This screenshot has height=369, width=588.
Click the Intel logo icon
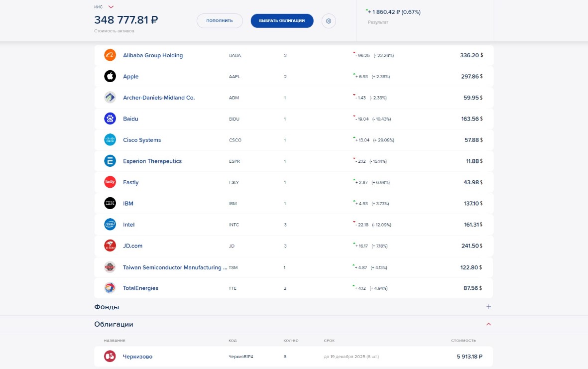110,224
